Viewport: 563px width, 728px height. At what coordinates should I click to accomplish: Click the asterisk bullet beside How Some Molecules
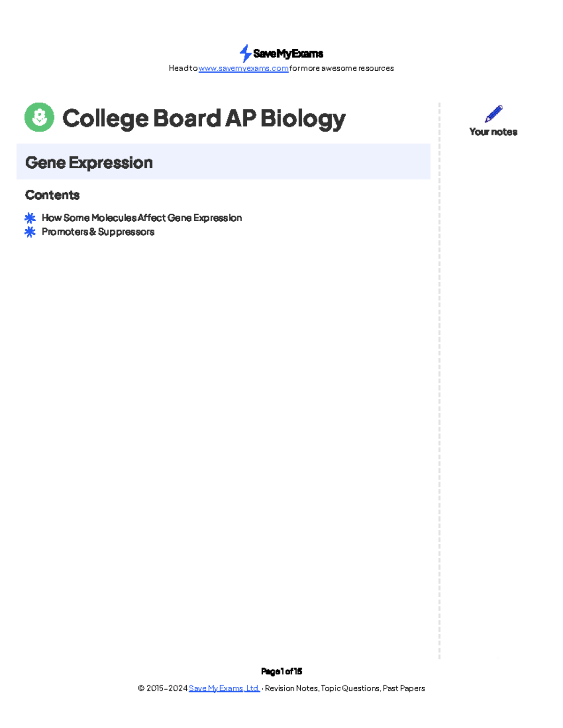tap(30, 218)
